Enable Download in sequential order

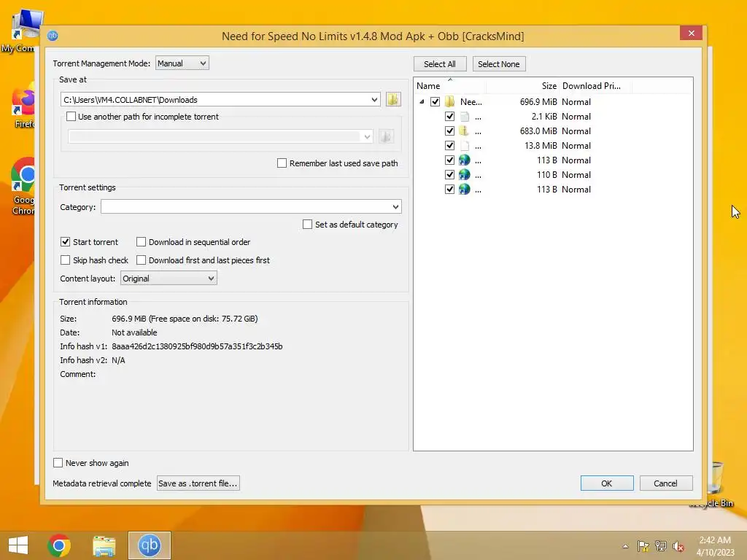point(141,242)
